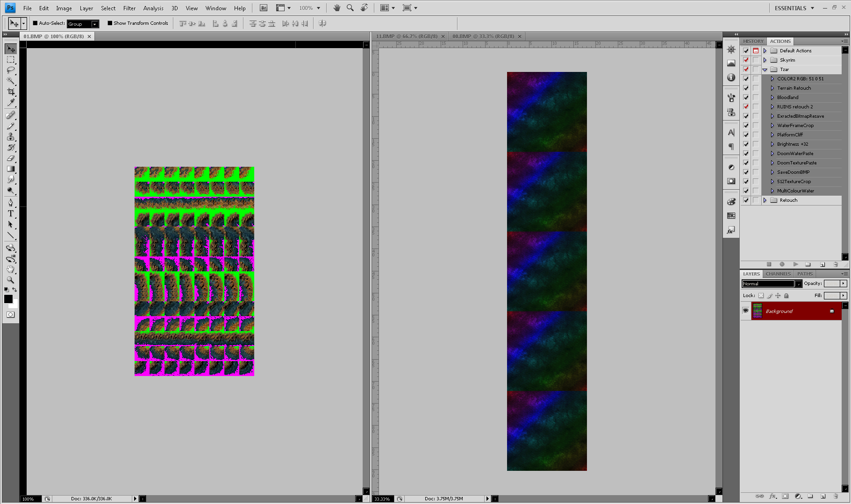Select the Healing Brush tool
This screenshot has height=504, width=851.
pos(11,115)
